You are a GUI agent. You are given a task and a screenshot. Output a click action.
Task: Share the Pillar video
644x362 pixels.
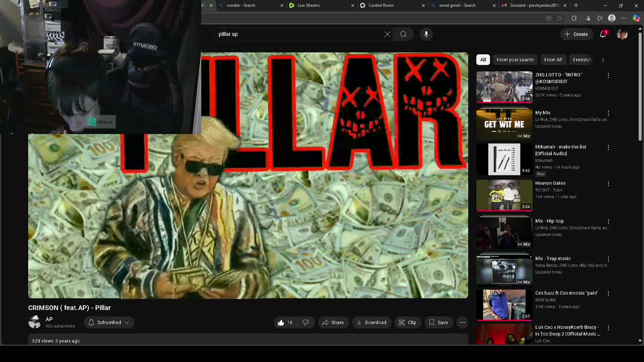tap(333, 322)
